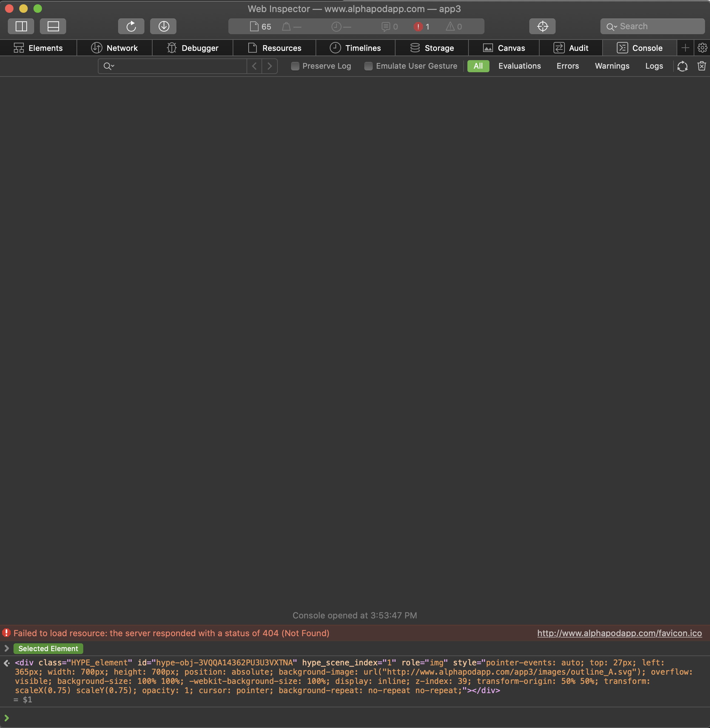710x728 pixels.
Task: Click the result arrow beside div output
Action: [6, 663]
